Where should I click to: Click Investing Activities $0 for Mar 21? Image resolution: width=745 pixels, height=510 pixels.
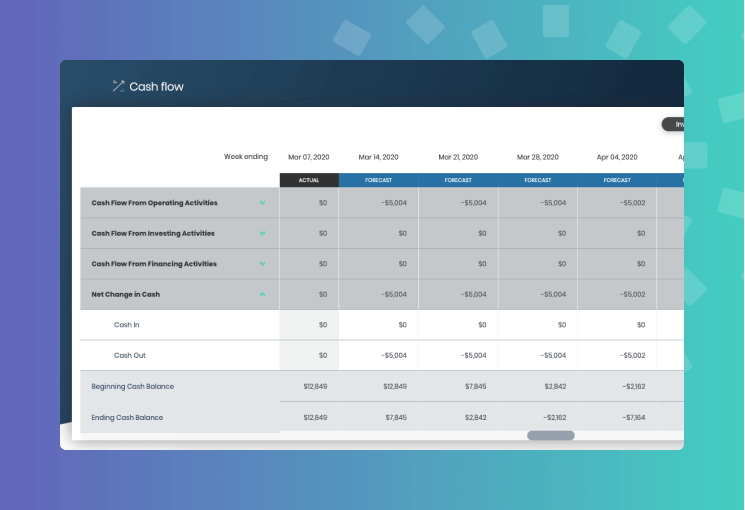pyautogui.click(x=482, y=233)
